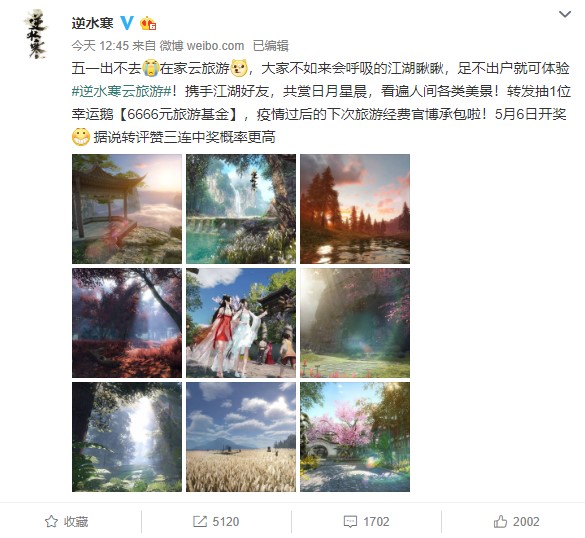The height and width of the screenshot is (538, 585).
Task: Open the cherry blossom courtyard thumbnail
Action: pos(355,437)
